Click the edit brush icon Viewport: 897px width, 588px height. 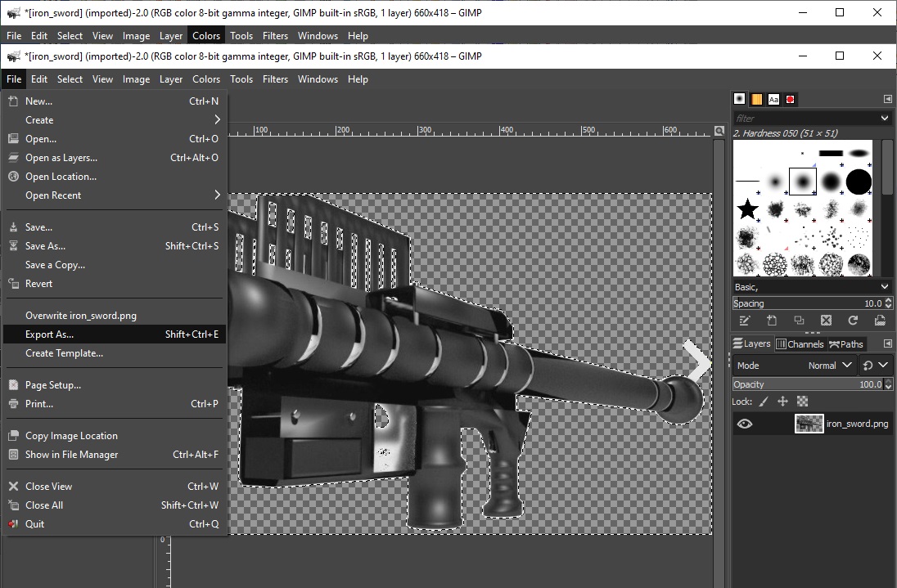(x=743, y=321)
